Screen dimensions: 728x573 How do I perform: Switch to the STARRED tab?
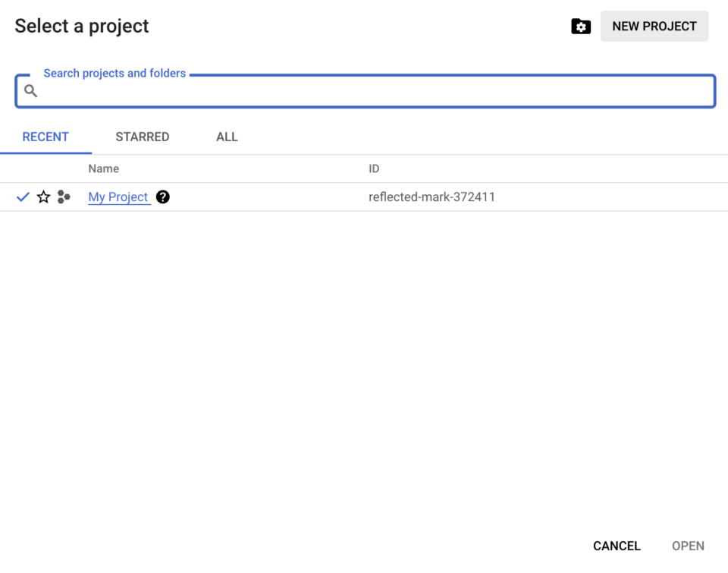tap(142, 137)
